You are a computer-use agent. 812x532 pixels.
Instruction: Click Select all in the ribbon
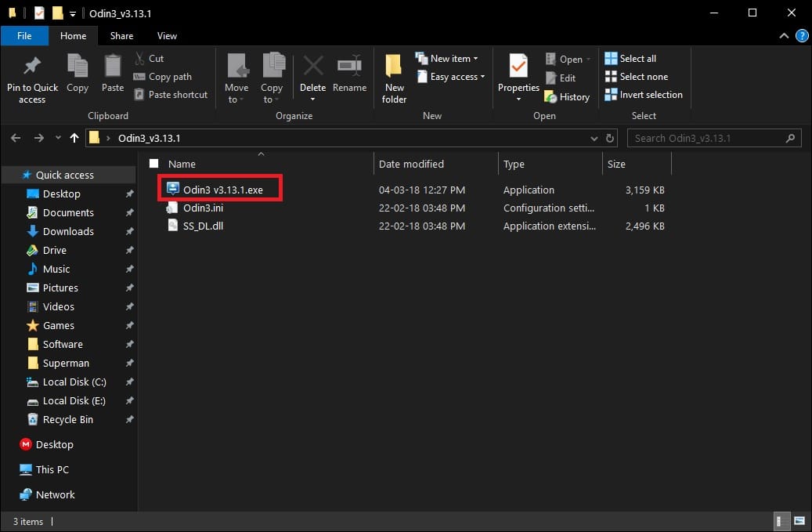[630, 59]
